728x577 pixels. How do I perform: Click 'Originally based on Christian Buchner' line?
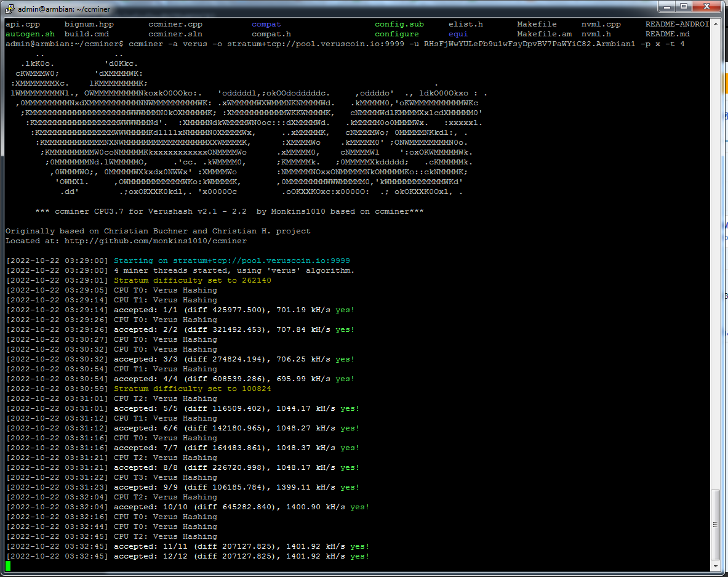click(x=158, y=231)
